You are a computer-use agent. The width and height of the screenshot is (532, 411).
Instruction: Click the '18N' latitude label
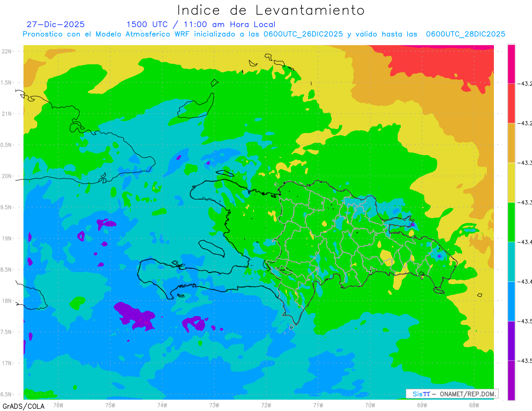click(x=8, y=301)
